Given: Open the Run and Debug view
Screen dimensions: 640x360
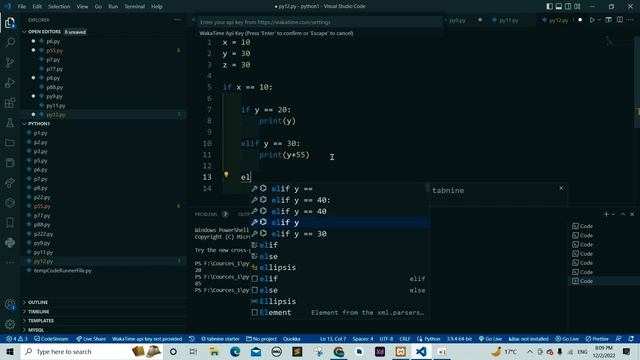Looking at the screenshot, I should (10, 82).
